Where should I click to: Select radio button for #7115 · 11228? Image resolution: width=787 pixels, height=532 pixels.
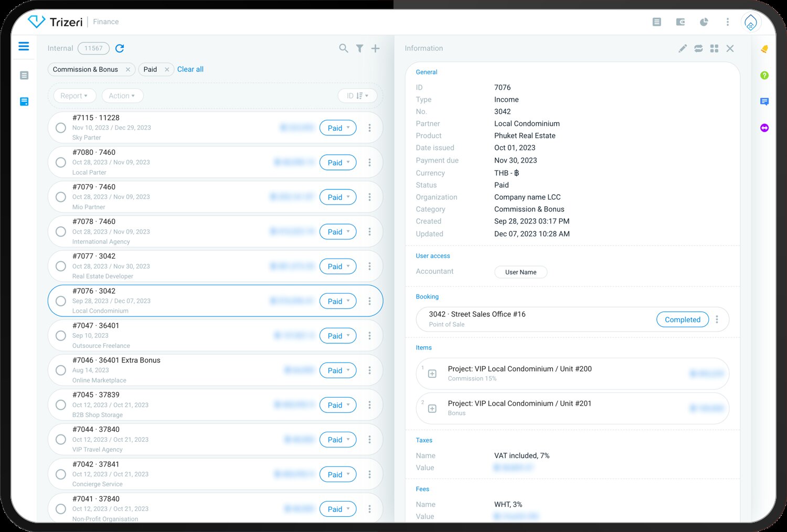pos(61,128)
